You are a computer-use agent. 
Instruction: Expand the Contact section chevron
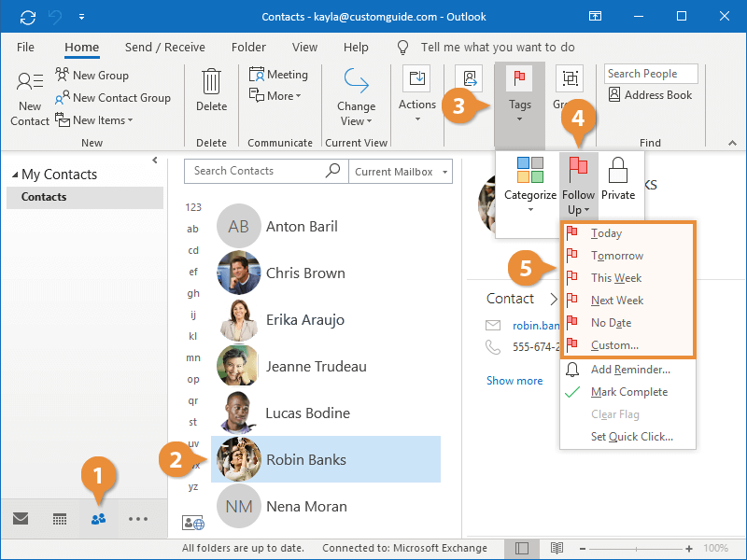coord(553,299)
